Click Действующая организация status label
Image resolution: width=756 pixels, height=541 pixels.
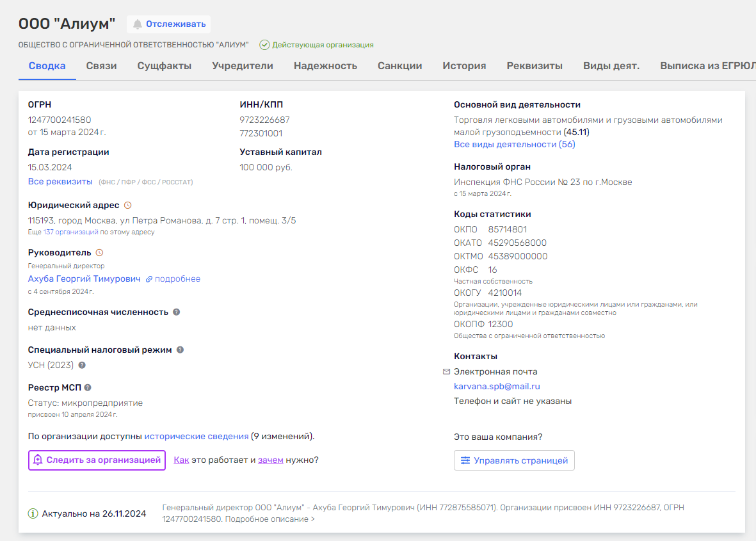pyautogui.click(x=323, y=45)
